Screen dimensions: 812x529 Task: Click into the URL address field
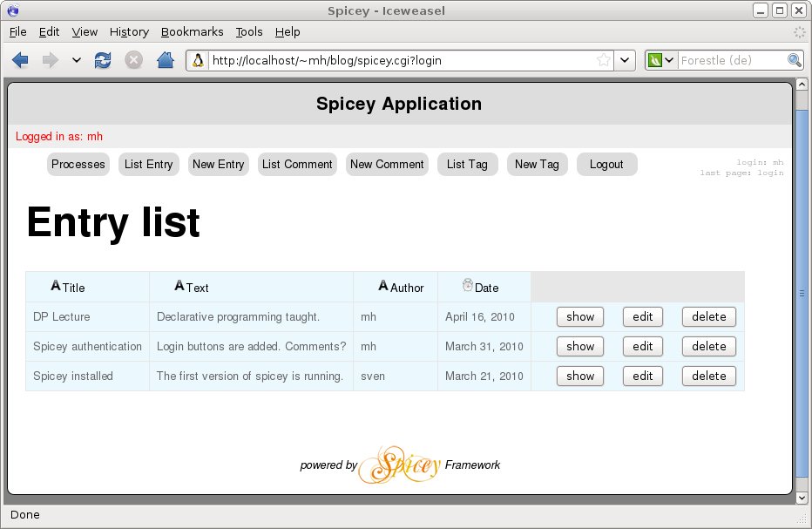[402, 60]
